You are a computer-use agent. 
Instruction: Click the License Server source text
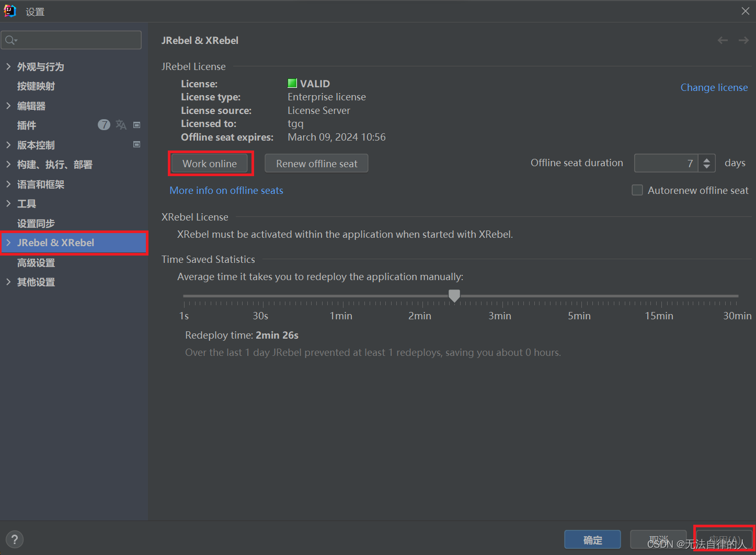(319, 110)
